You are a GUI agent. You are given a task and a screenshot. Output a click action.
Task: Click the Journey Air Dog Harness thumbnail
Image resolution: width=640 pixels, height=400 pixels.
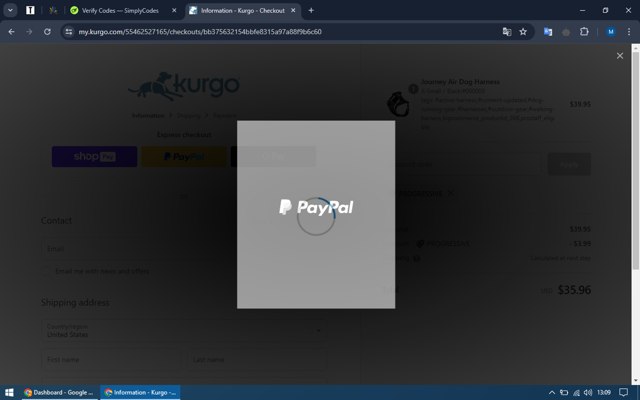[398, 104]
